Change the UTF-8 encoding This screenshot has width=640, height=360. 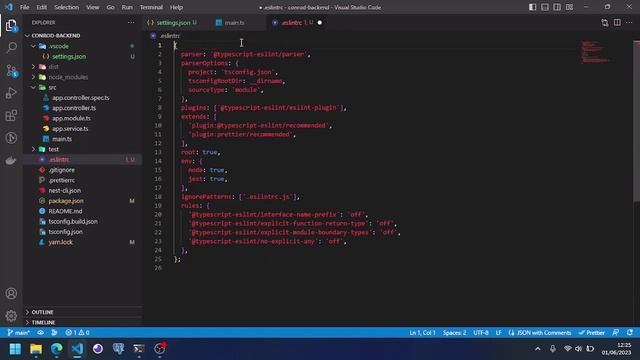coord(481,333)
